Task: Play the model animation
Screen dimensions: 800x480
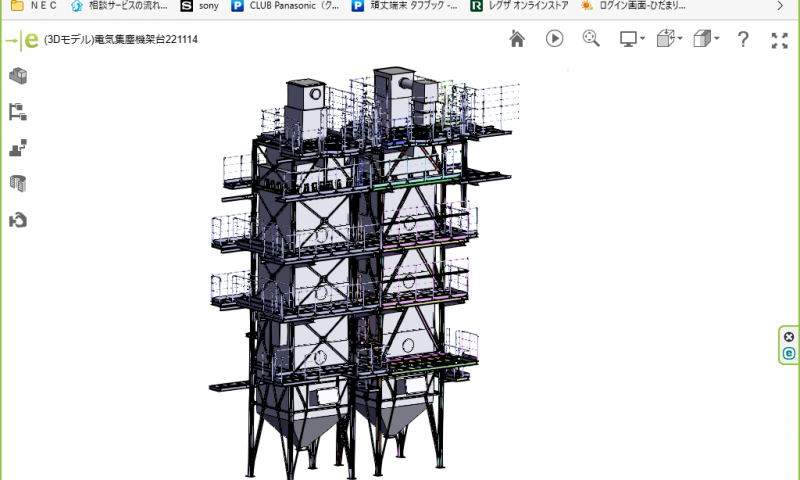Action: (554, 39)
